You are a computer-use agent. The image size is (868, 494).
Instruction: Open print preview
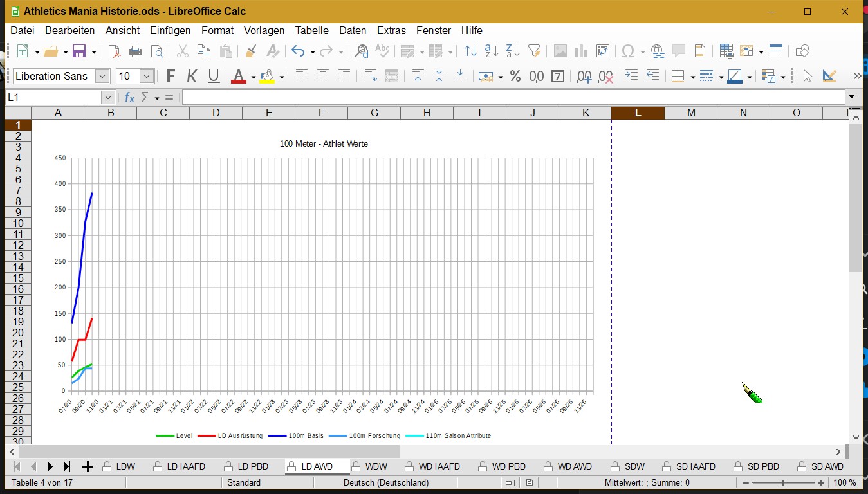(156, 51)
